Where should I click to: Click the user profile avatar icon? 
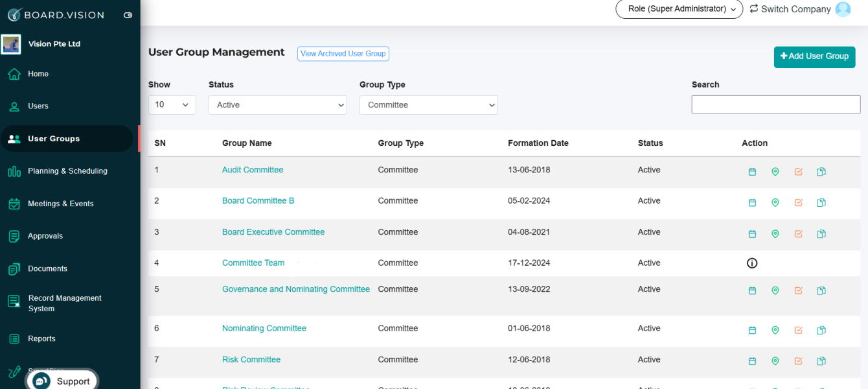(843, 9)
